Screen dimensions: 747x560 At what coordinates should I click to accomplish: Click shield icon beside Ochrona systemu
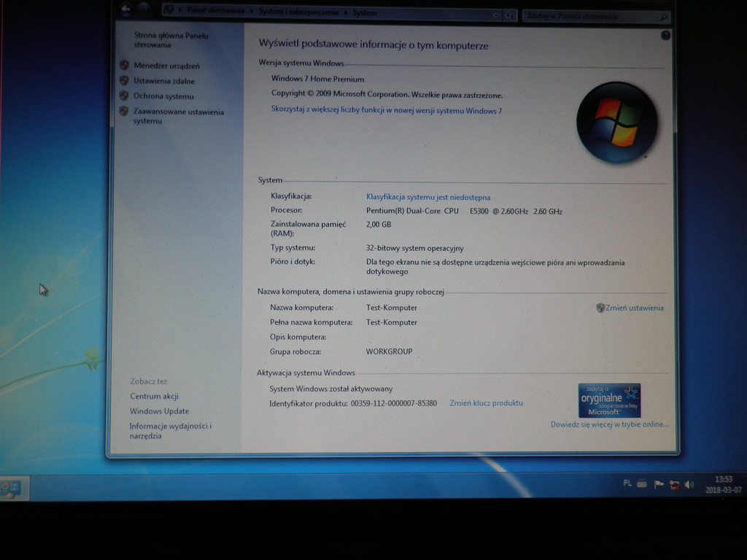point(124,96)
